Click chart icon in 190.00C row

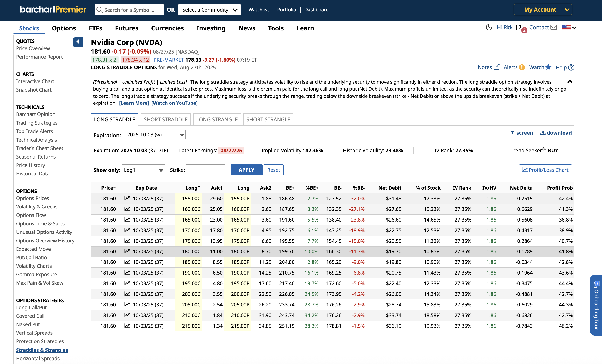pos(127,272)
